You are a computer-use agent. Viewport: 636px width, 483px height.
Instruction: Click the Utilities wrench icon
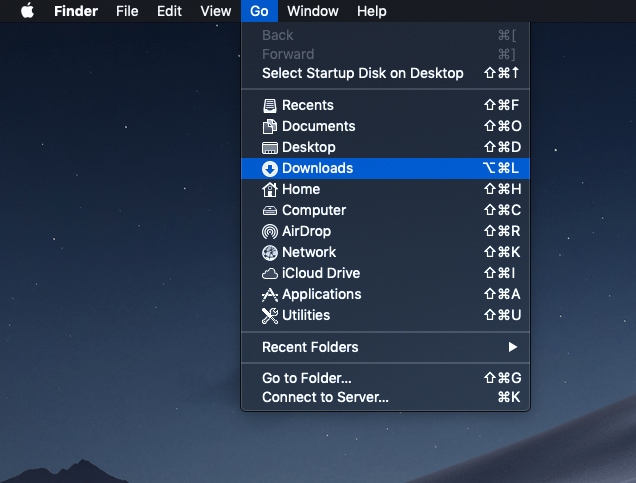tap(269, 316)
